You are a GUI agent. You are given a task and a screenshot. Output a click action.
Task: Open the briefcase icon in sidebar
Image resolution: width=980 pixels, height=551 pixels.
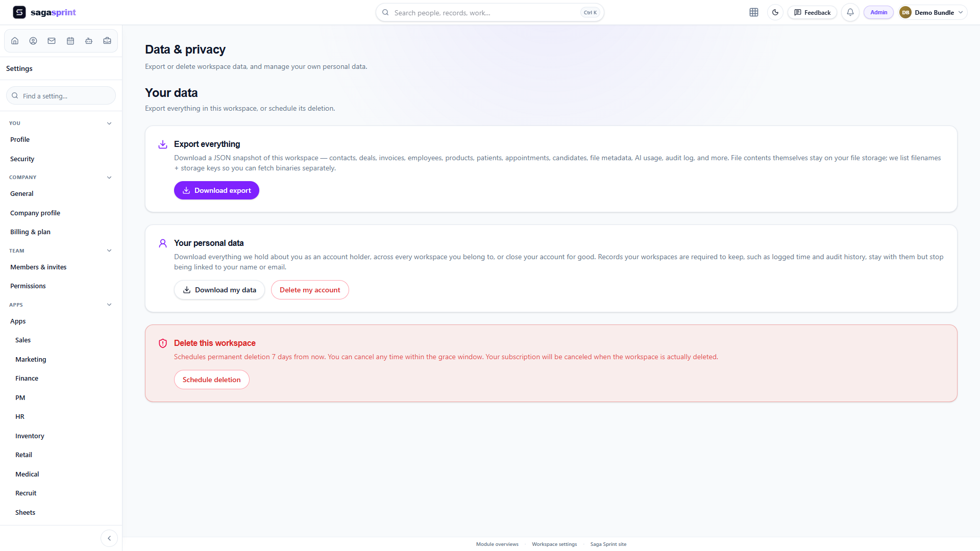click(x=107, y=41)
